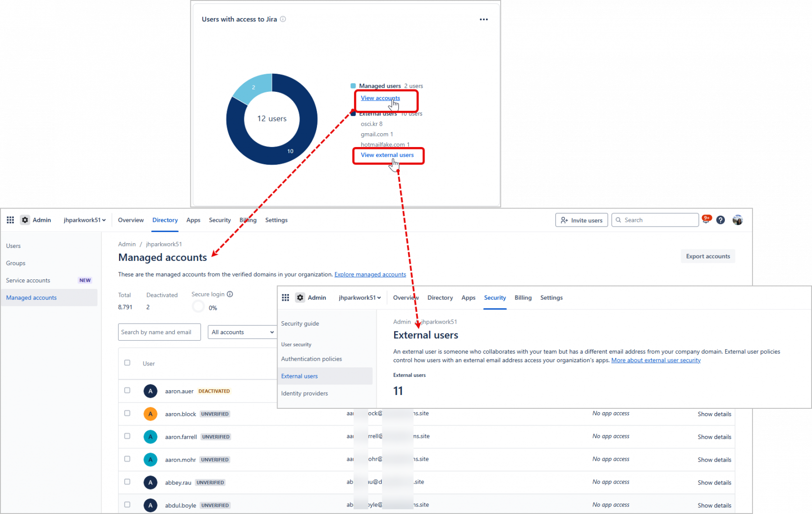Check the abdul.boyle row checkbox
This screenshot has width=812, height=514.
[127, 504]
